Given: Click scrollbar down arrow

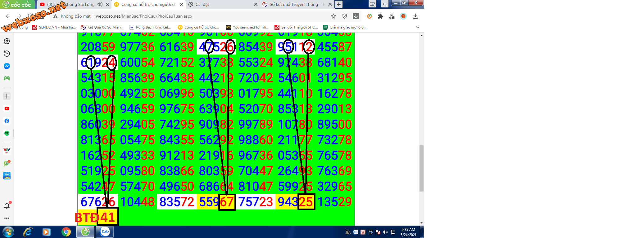Looking at the screenshot, I should coord(421,223).
